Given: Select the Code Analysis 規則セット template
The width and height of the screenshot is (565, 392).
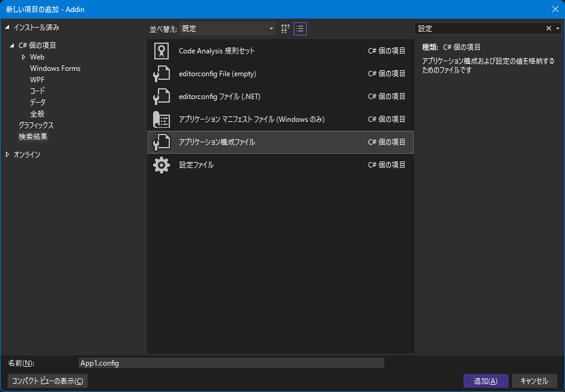Looking at the screenshot, I should pos(280,51).
